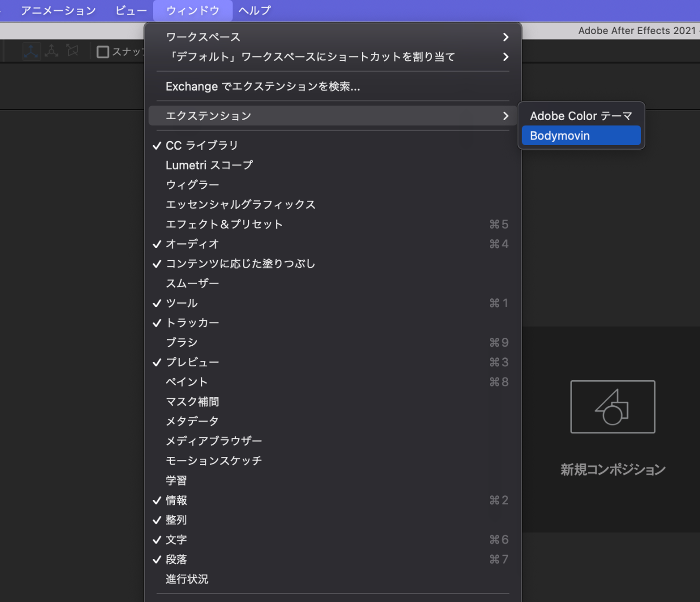Screen dimensions: 700x602
Task: Uncheck 文字 panel entry
Action: tap(333, 540)
